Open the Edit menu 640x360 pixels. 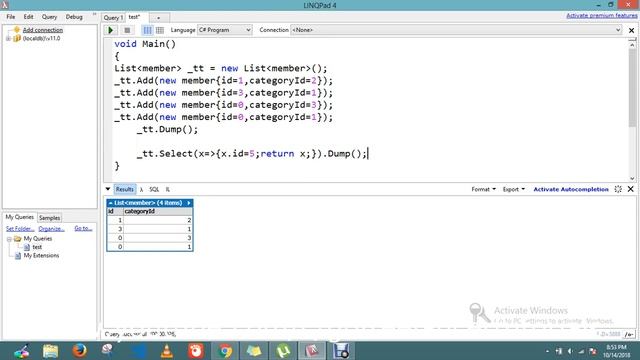(x=28, y=17)
